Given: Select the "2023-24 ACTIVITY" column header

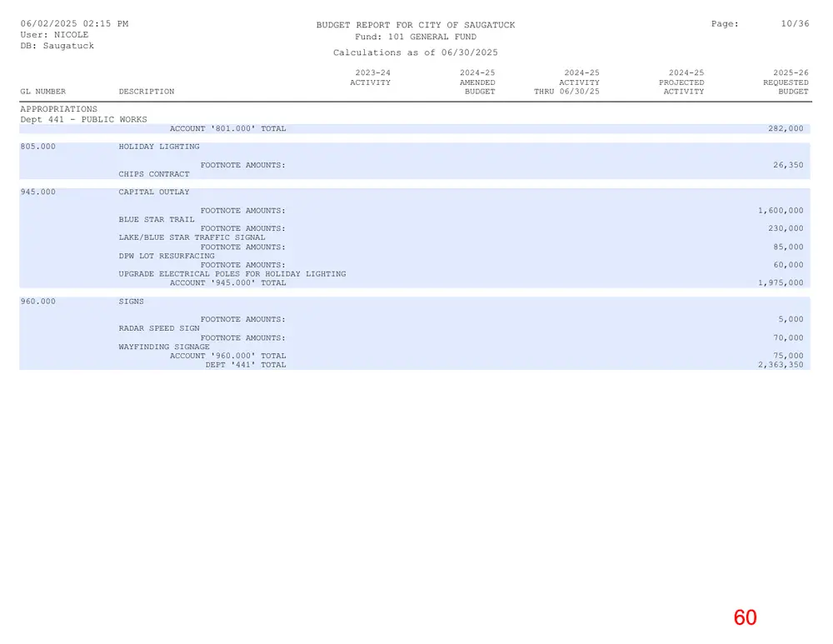Looking at the screenshot, I should [x=371, y=77].
